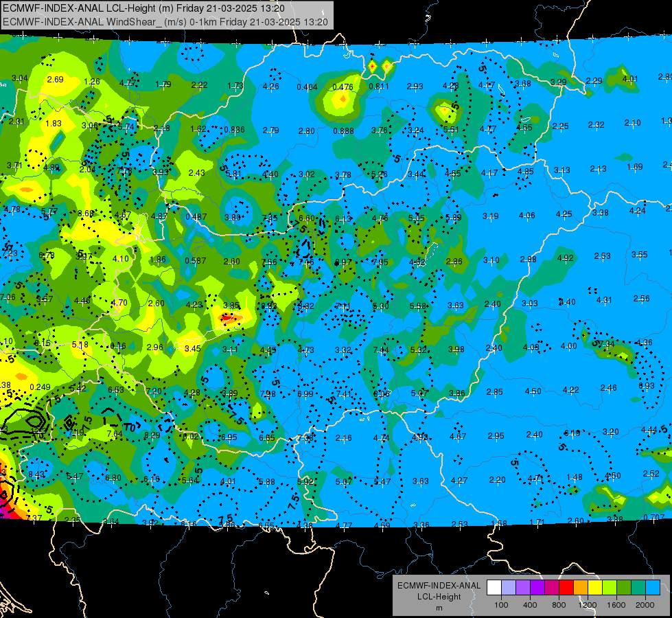Click the WindShear 0-1km header line
The image size is (672, 618).
tap(165, 22)
